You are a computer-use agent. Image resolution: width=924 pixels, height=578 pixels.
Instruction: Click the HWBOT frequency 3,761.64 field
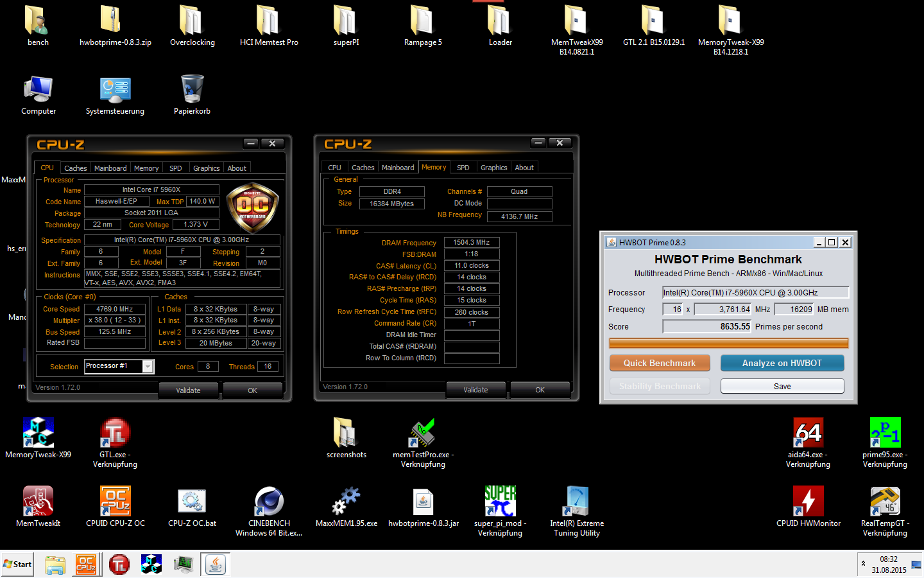723,310
